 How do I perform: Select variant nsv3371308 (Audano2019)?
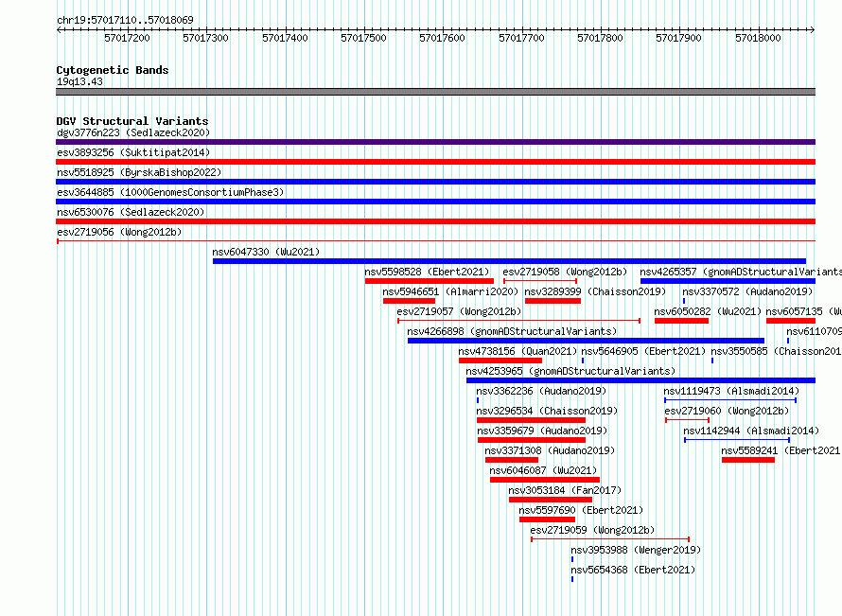click(x=550, y=450)
